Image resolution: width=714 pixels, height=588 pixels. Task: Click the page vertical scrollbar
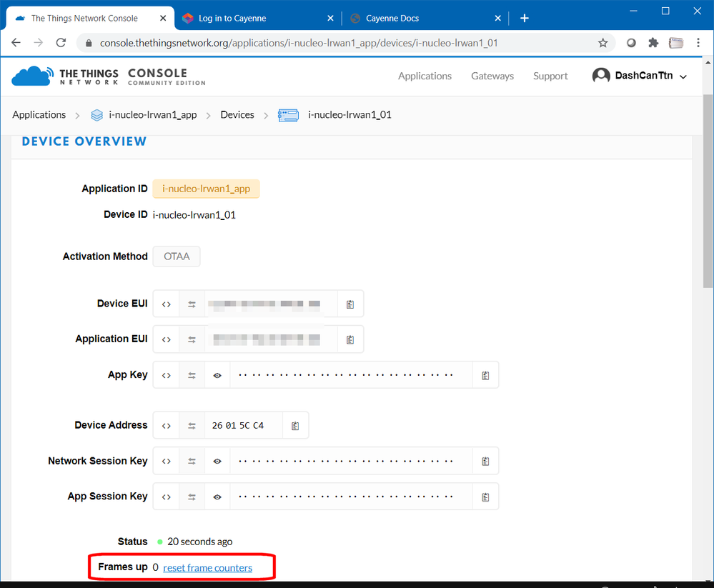708,191
